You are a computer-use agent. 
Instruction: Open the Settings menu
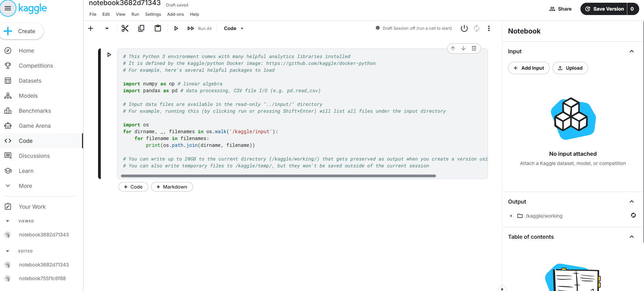tap(153, 14)
